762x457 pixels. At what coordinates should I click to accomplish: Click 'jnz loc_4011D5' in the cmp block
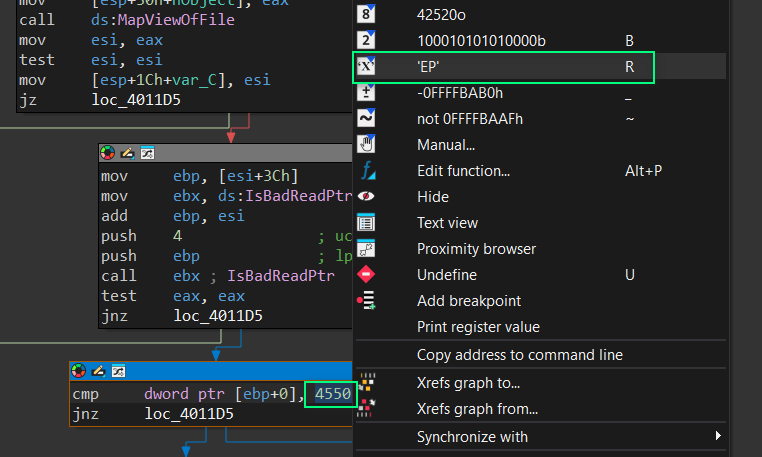pos(153,414)
